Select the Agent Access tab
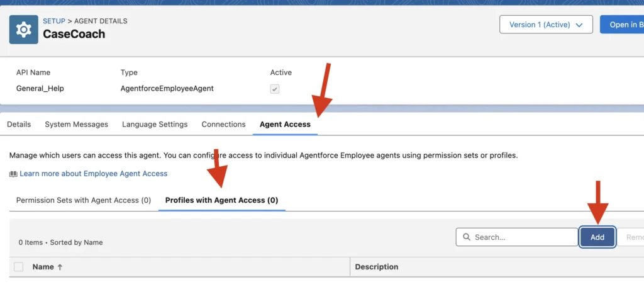This screenshot has width=644, height=299. click(x=285, y=125)
